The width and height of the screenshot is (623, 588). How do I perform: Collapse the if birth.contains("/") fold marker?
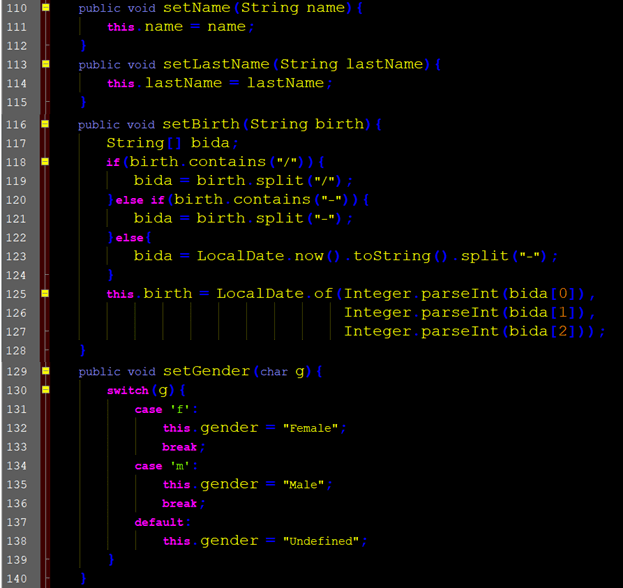tap(45, 161)
